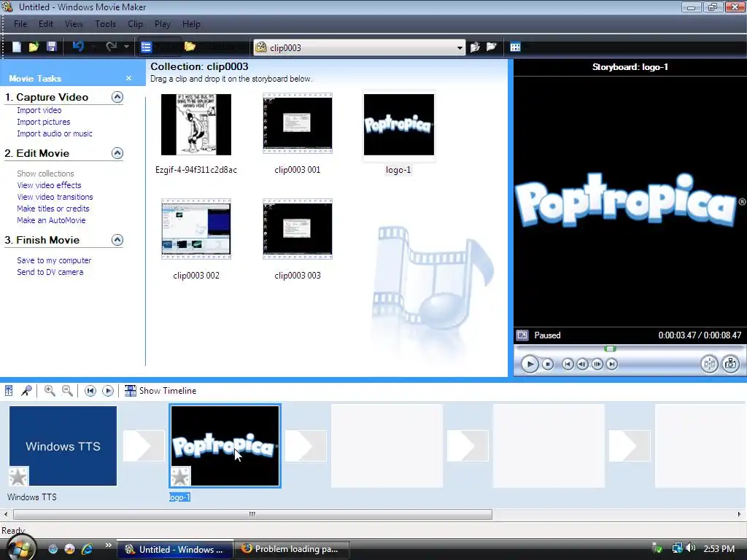The width and height of the screenshot is (747, 560).
Task: Click the storyboard horizontal scrollbar thumb
Action: tap(252, 514)
